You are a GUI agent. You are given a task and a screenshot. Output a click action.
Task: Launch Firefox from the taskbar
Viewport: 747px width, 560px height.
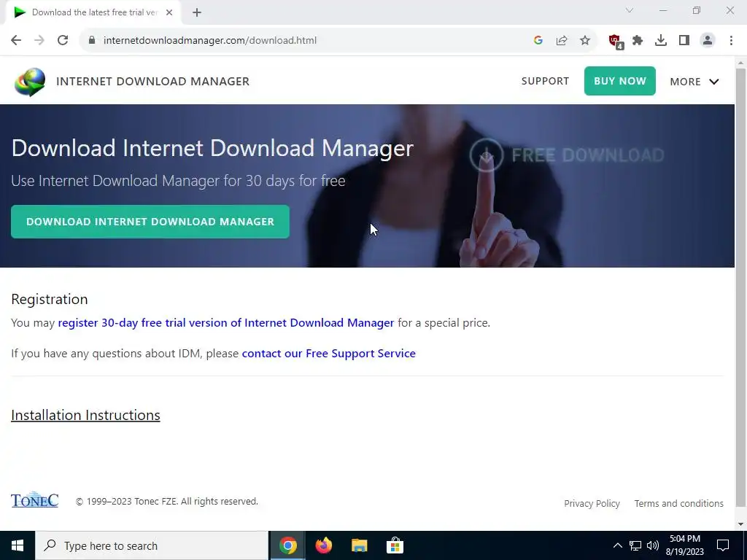coord(323,545)
